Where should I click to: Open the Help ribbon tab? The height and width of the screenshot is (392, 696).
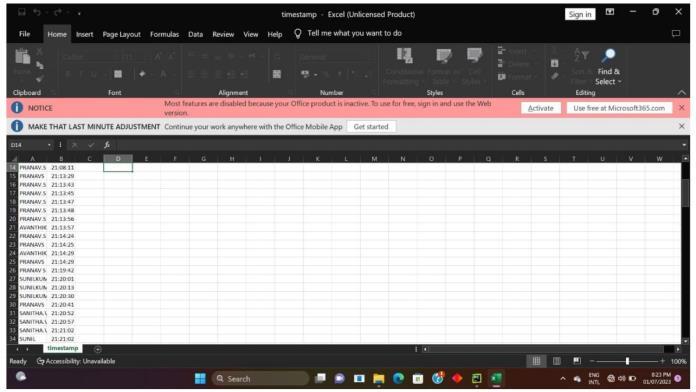[275, 34]
